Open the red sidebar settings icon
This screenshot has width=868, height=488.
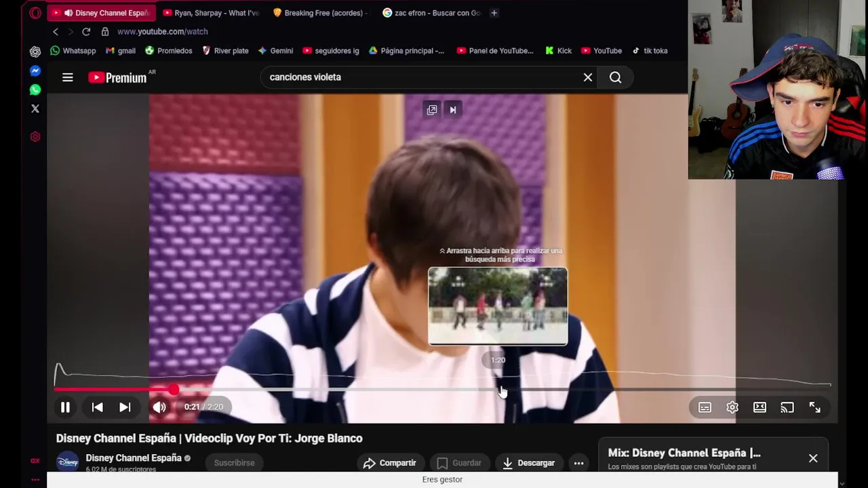(35, 137)
